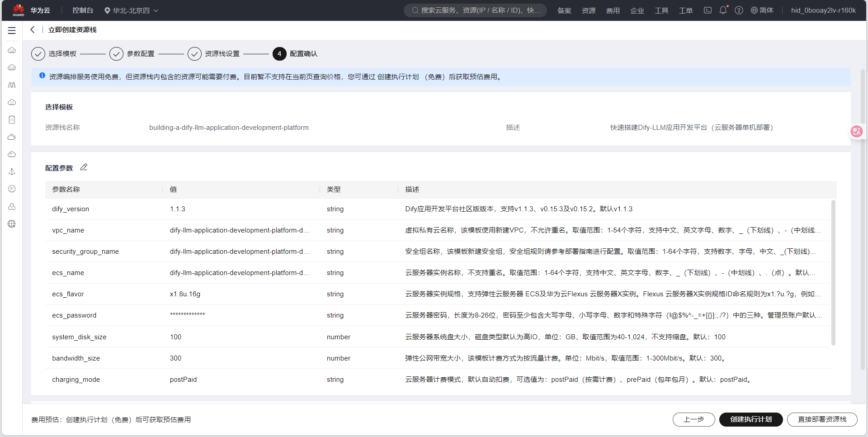
Task: Open the pyramid-shaped sidebar icon
Action: tap(12, 172)
